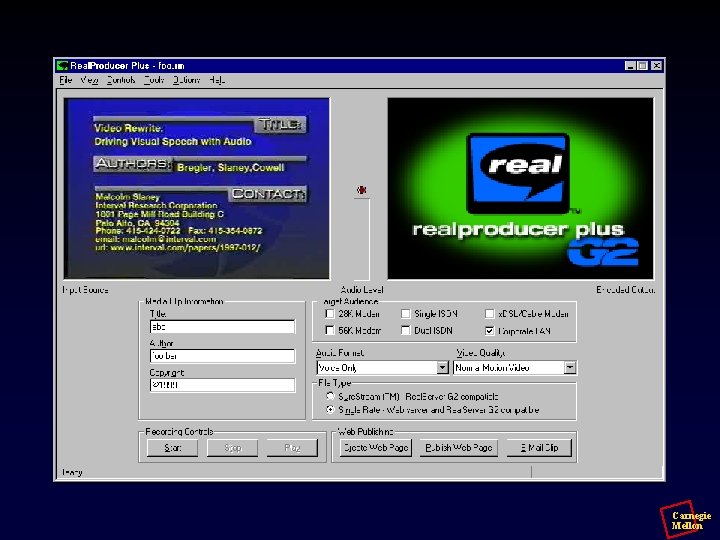The height and width of the screenshot is (540, 720).
Task: Click the Start recording button
Action: click(x=172, y=448)
